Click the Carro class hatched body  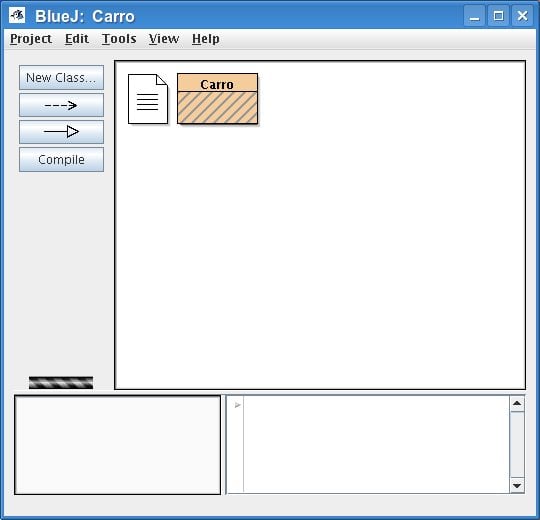coord(217,107)
